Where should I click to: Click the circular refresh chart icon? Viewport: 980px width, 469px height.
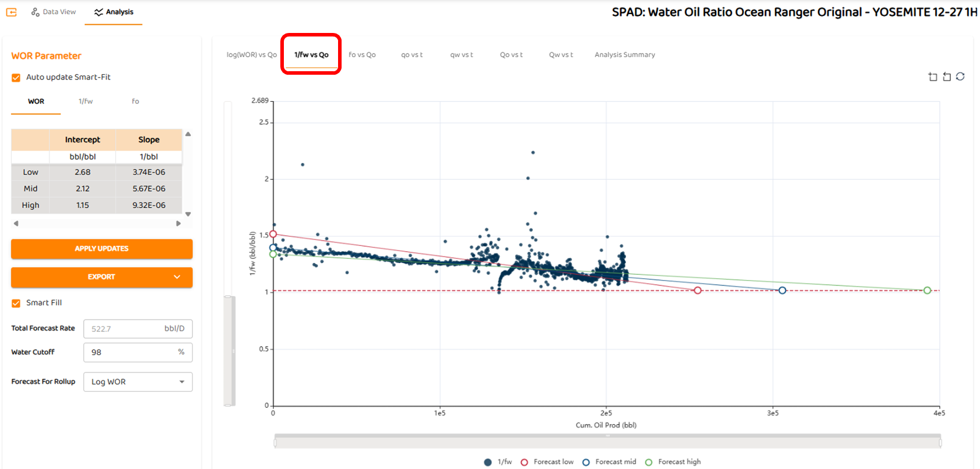point(960,76)
